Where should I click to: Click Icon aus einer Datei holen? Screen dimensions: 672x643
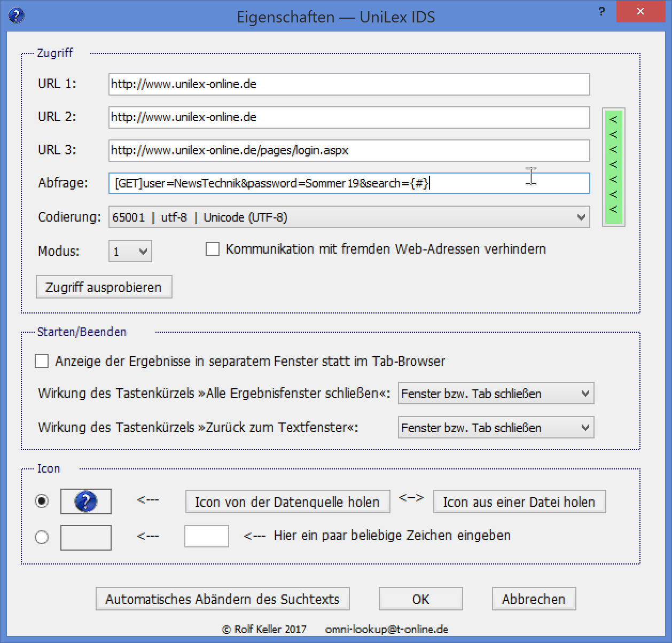[x=519, y=502]
